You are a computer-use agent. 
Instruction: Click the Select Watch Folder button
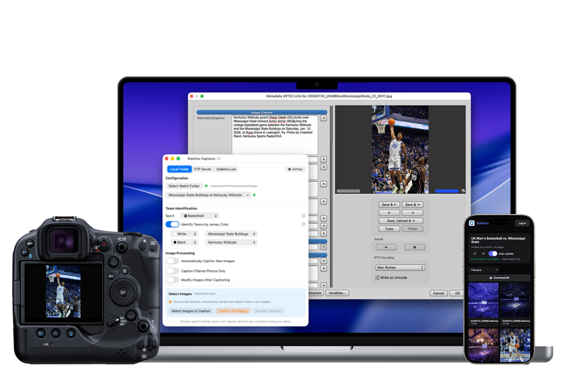click(184, 186)
